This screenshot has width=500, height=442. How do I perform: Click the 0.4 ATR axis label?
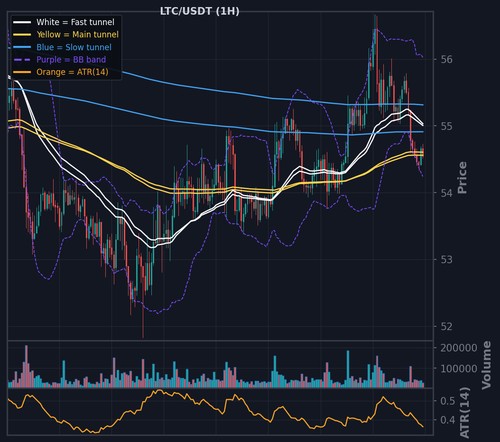[x=448, y=420]
